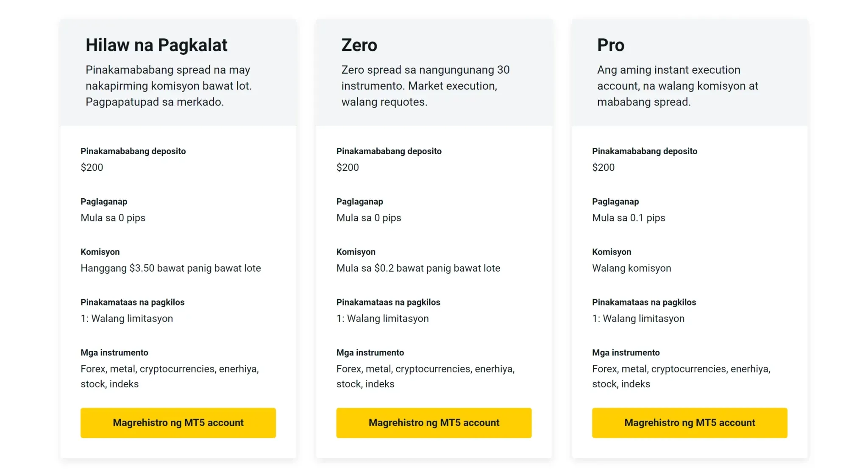Select the "Mula sa $0.2 bawat panig" commission value

click(x=418, y=268)
